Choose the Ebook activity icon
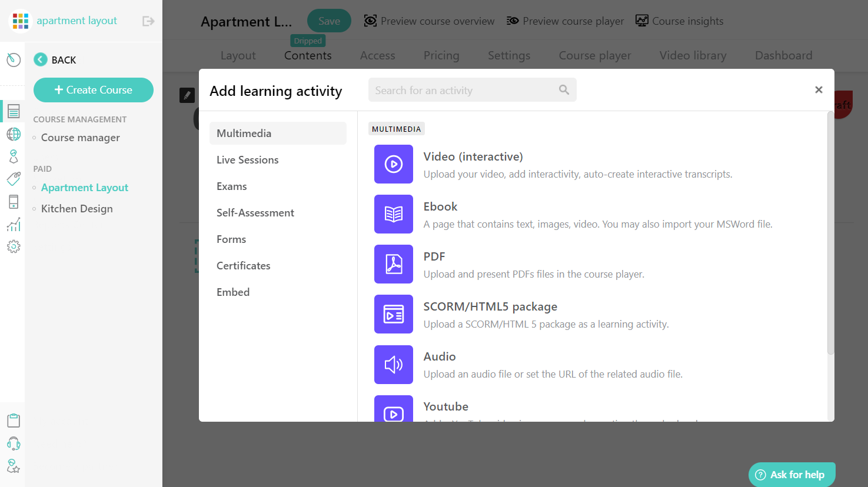868x487 pixels. [394, 214]
